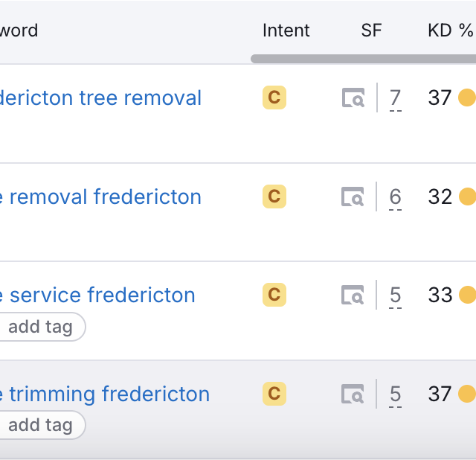This screenshot has width=476, height=460.
Task: Add tag to trimming fredericton keyword
Action: [40, 426]
